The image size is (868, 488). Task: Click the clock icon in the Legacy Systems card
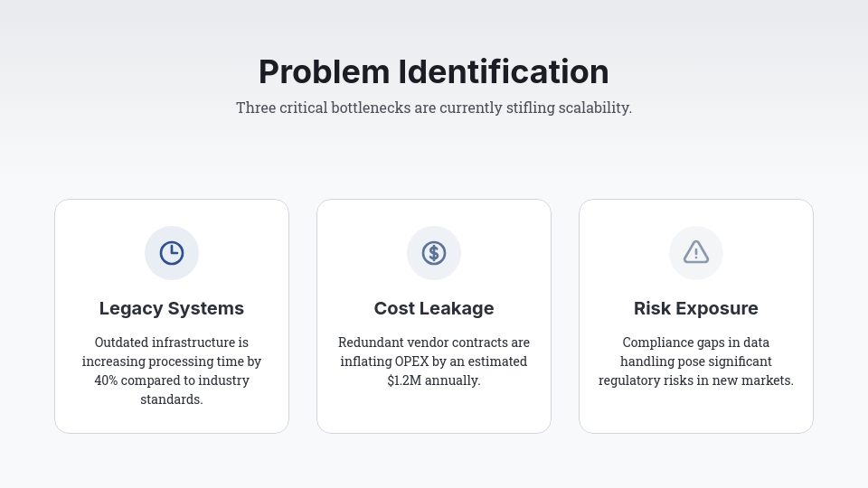coord(172,253)
